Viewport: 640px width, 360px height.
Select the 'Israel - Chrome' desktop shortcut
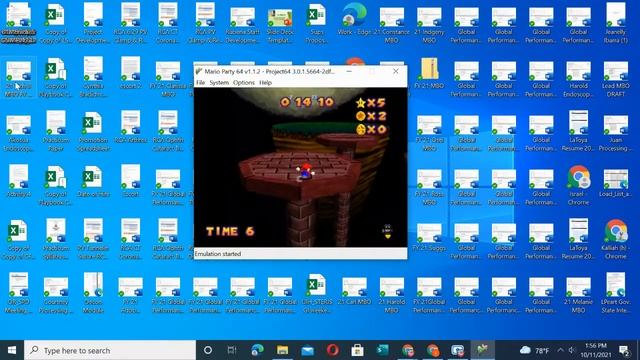coord(578,185)
